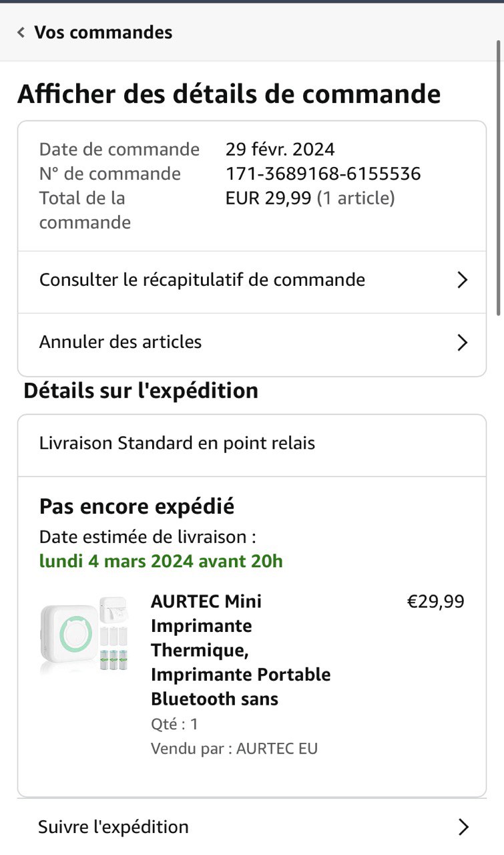Viewport: 504px width, 855px height.
Task: Click the EUR 29,99 order total
Action: (x=268, y=198)
